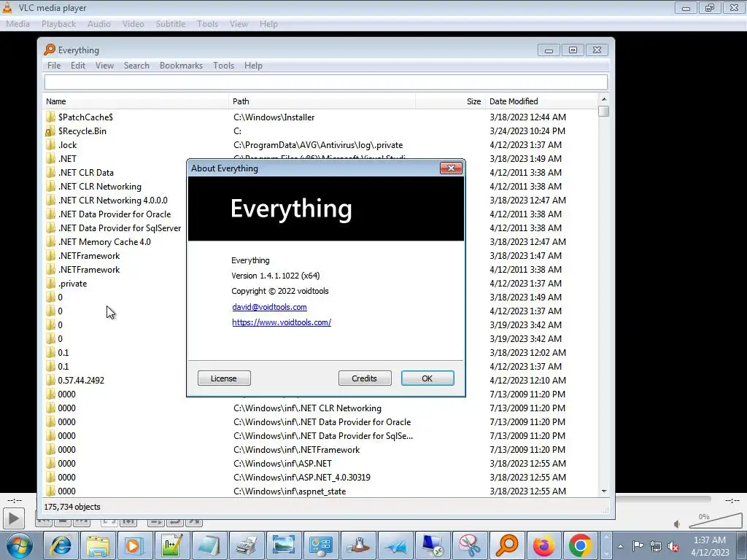This screenshot has height=560, width=747.
Task: Click the Credits button
Action: click(365, 378)
